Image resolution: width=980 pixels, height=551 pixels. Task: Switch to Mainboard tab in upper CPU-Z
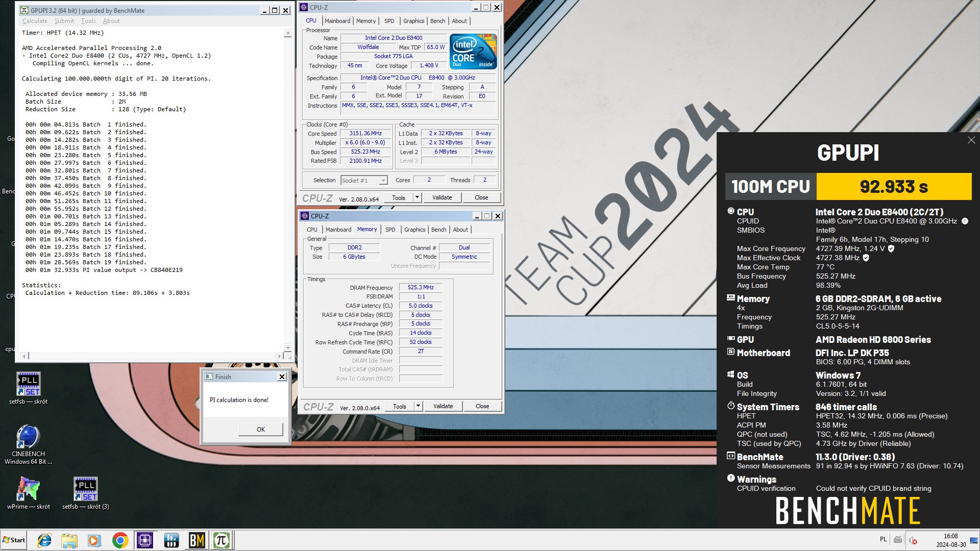(x=337, y=21)
